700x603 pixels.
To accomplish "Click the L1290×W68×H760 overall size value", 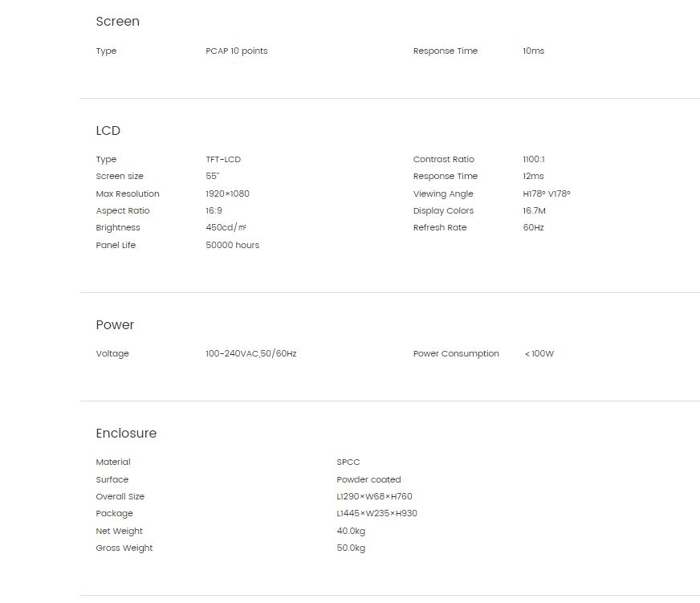I will 374,497.
